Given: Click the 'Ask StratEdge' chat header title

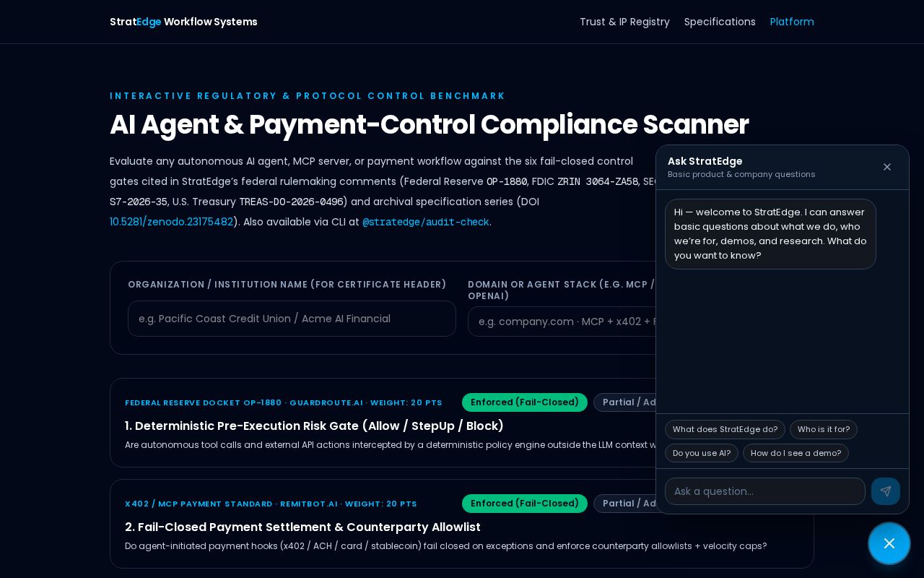Looking at the screenshot, I should click(705, 161).
